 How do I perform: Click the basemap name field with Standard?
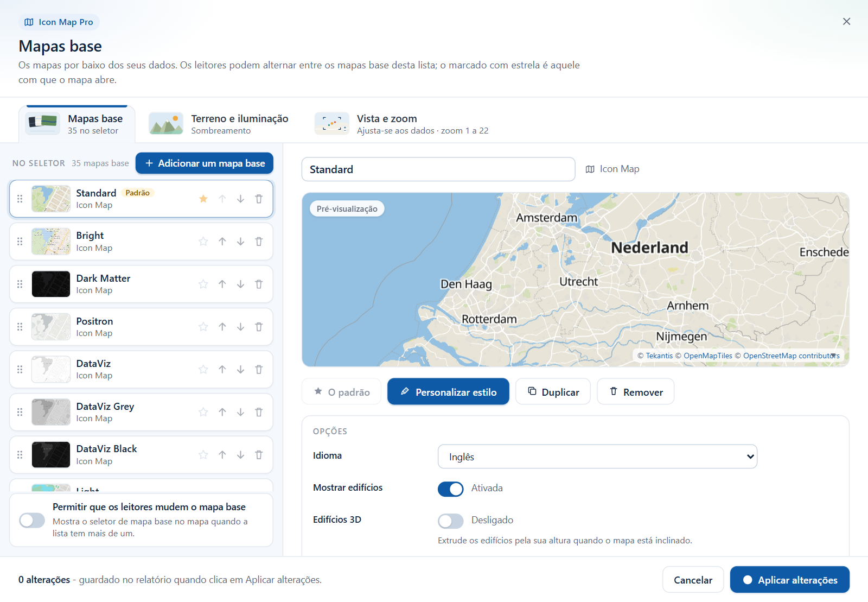438,169
